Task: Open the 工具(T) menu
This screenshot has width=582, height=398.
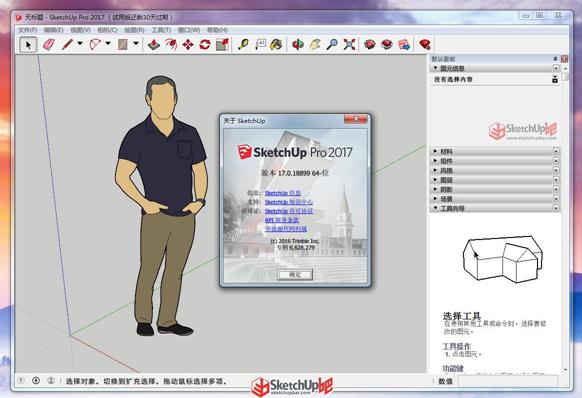Action: click(161, 30)
